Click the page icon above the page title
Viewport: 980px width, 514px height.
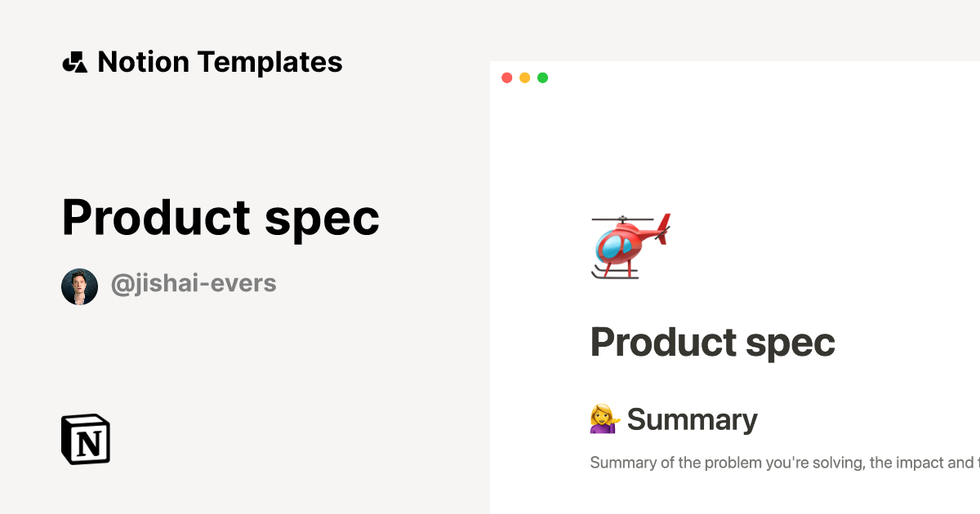pos(630,246)
